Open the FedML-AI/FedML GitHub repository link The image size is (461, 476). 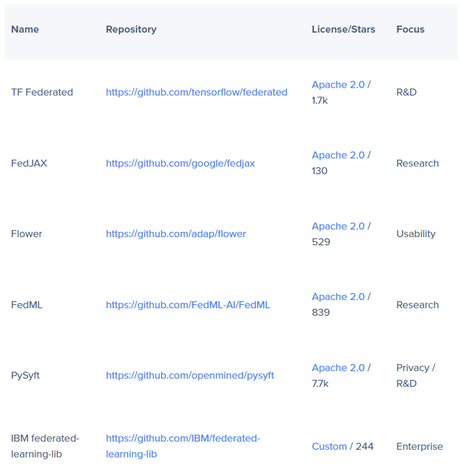point(187,305)
